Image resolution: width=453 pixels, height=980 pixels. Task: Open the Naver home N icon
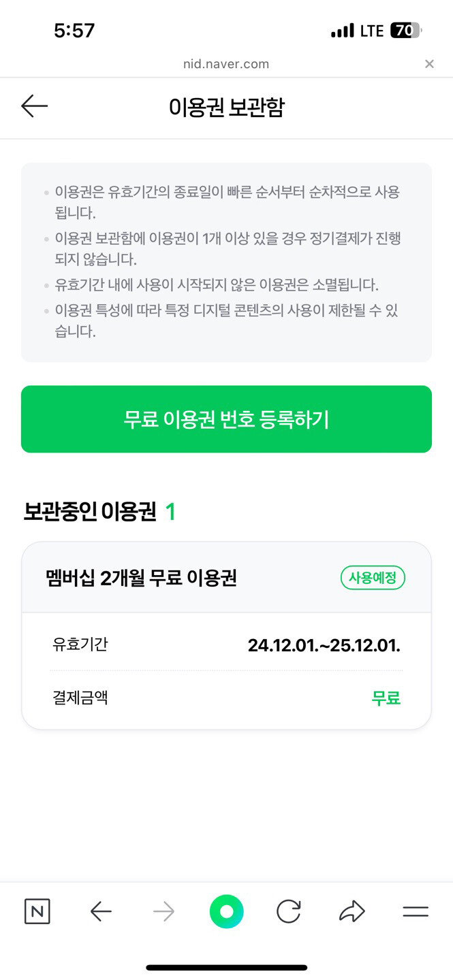click(37, 912)
